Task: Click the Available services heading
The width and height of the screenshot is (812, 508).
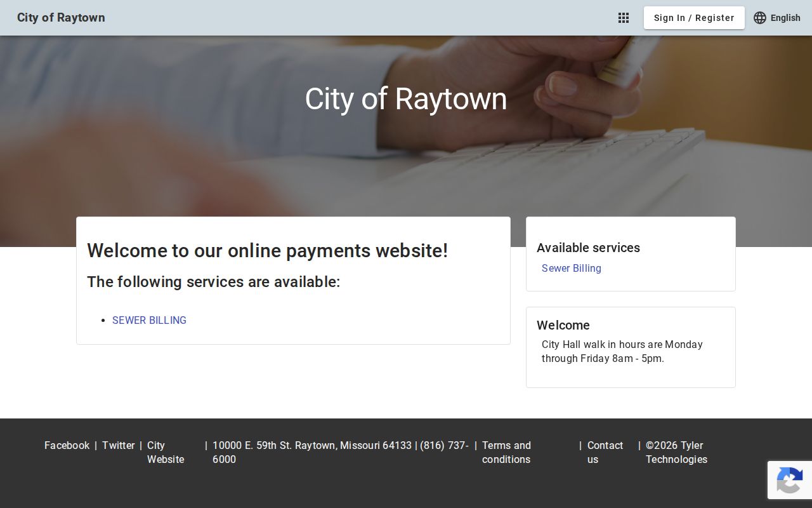Action: pyautogui.click(x=588, y=248)
